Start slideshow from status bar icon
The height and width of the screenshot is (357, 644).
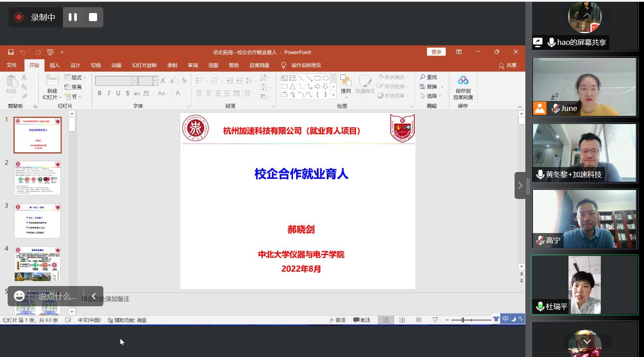point(435,320)
